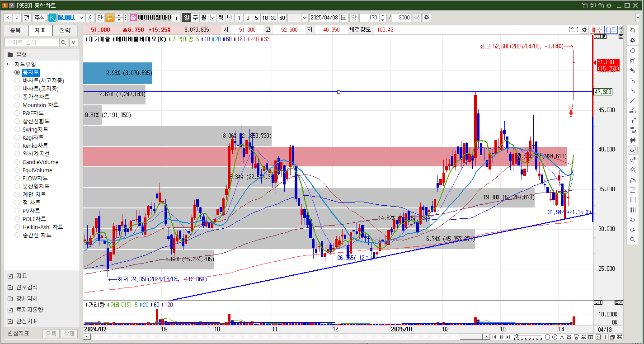Select 종가선차트 radio option
This screenshot has width=644, height=344.
(17, 97)
